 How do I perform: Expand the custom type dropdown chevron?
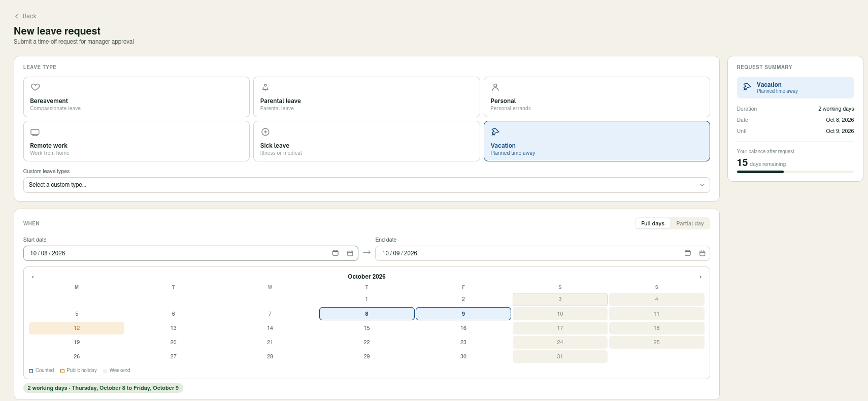click(702, 185)
